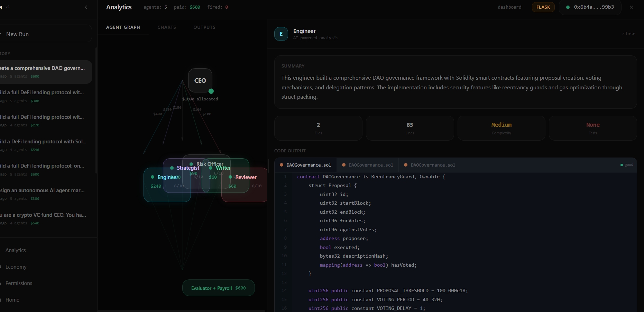Click the Analytics page title
This screenshot has width=644, height=312.
(x=119, y=7)
